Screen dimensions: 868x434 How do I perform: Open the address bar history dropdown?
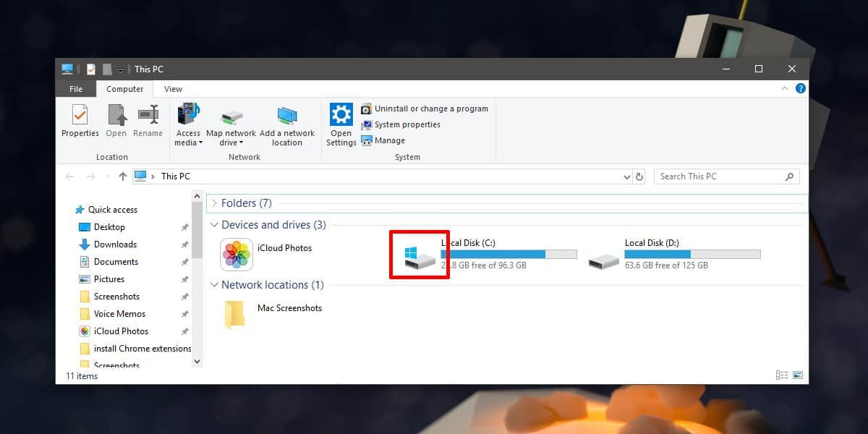click(x=626, y=176)
